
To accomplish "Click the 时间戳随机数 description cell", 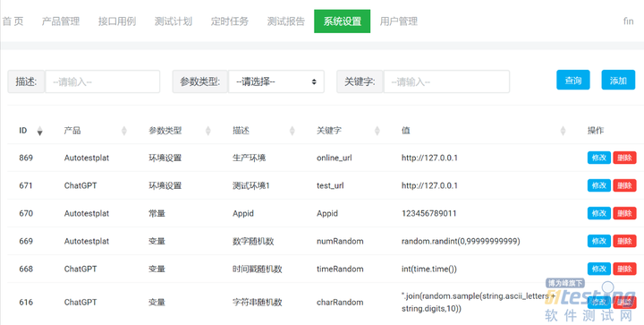I will coord(257,269).
